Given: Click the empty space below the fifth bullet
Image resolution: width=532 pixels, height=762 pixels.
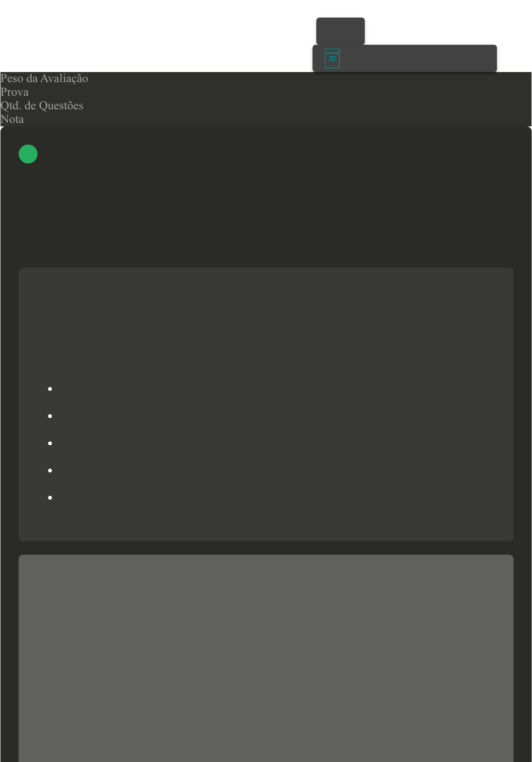Looking at the screenshot, I should click(x=266, y=521).
